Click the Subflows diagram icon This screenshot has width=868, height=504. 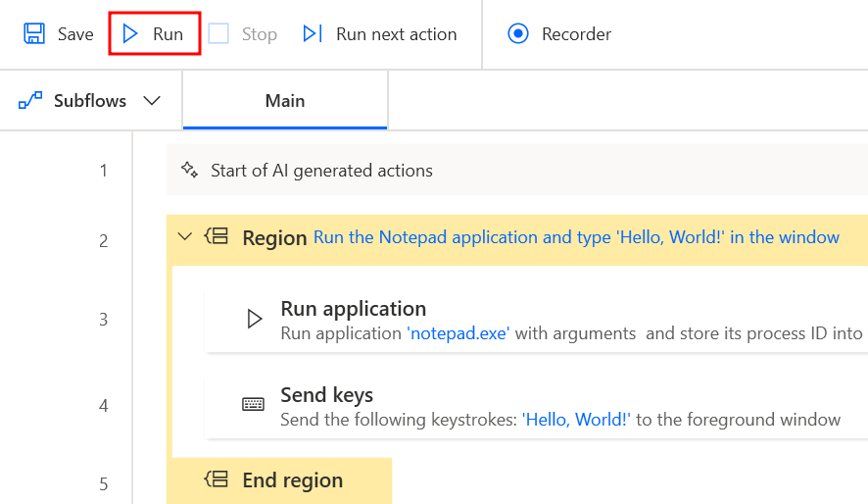tap(30, 100)
